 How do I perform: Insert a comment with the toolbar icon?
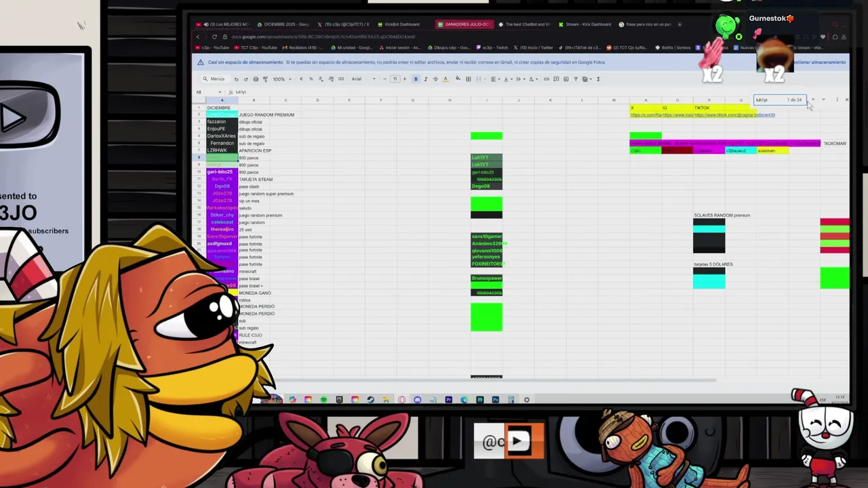pos(556,79)
